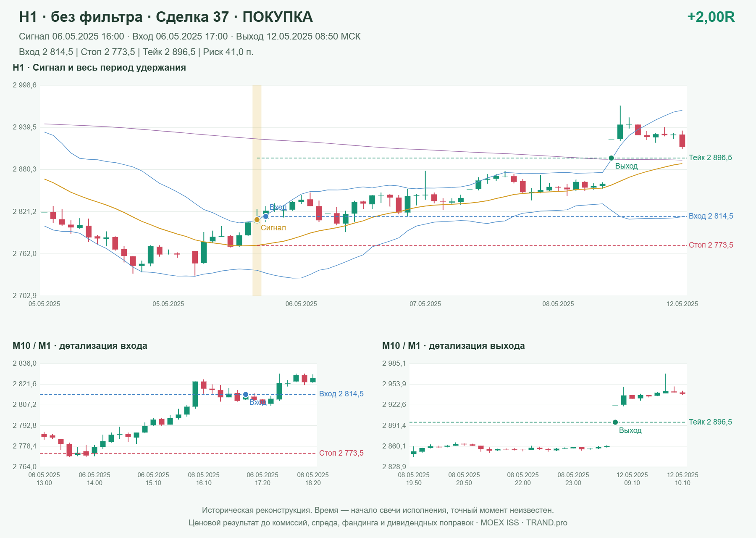Click the green Выход marker dot on the H1 chart
Screen dimensions: 756x538
[x=612, y=158]
